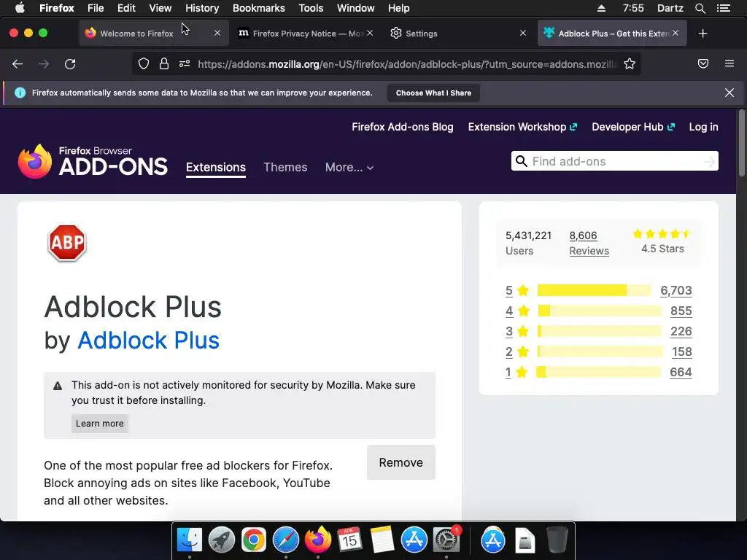This screenshot has height=560, width=747.
Task: Go back with the back arrow
Action: pos(18,64)
